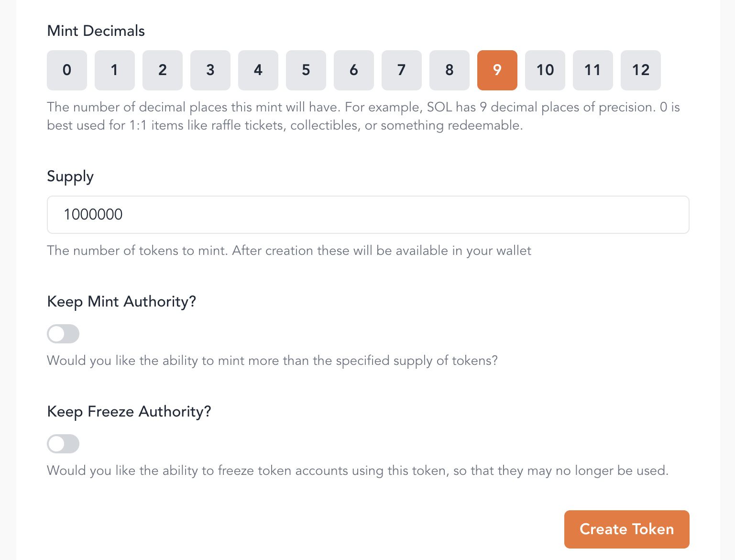Select 1 decimal place option

(x=115, y=70)
